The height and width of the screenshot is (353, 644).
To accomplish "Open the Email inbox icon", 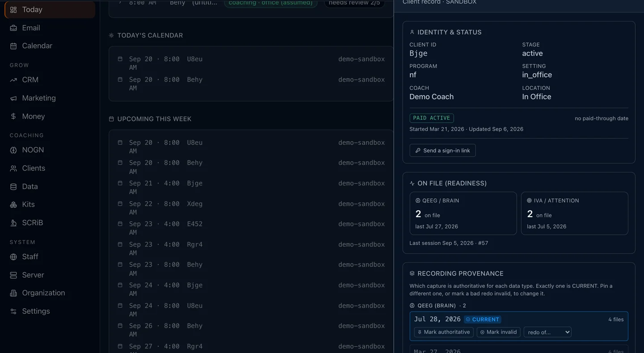I will (13, 28).
